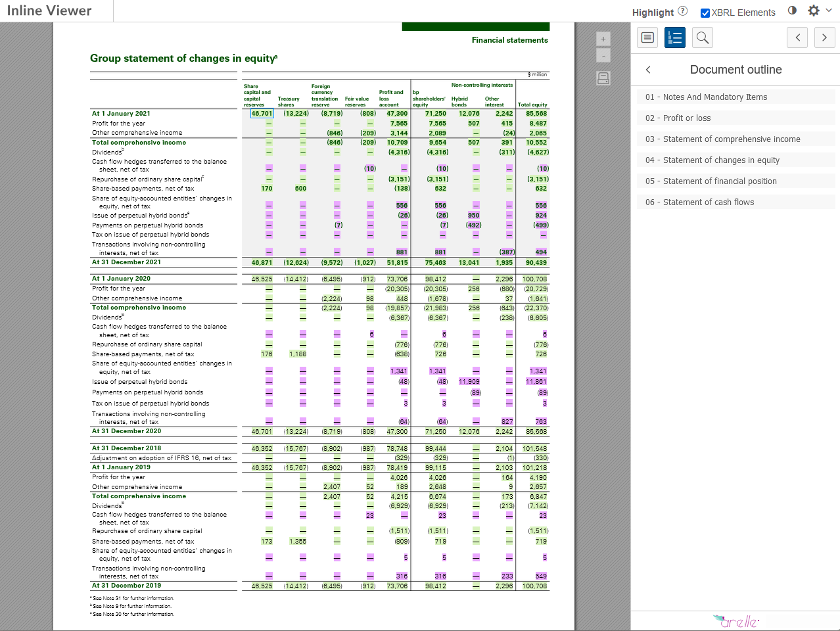
Task: Select hybrid bonds 950 issue value in 2021
Action: 473,216
